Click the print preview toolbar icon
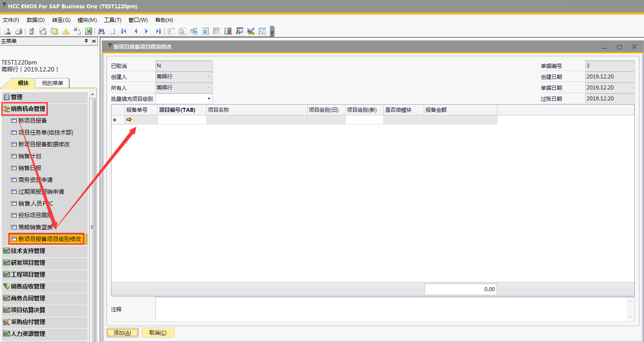The height and width of the screenshot is (342, 644). 7,31
